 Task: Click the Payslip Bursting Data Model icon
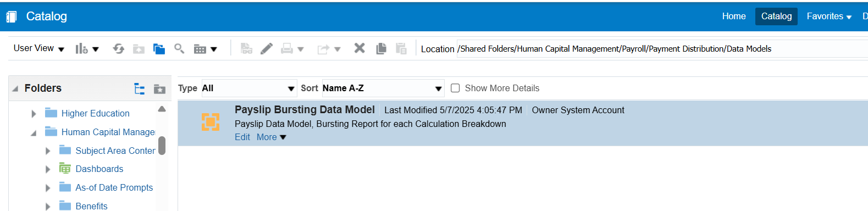point(211,122)
